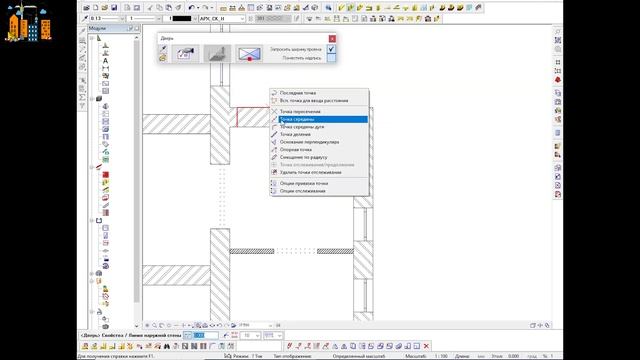Choose 'Смещение по радиусу' entry
This screenshot has width=640, height=360.
click(x=319, y=157)
